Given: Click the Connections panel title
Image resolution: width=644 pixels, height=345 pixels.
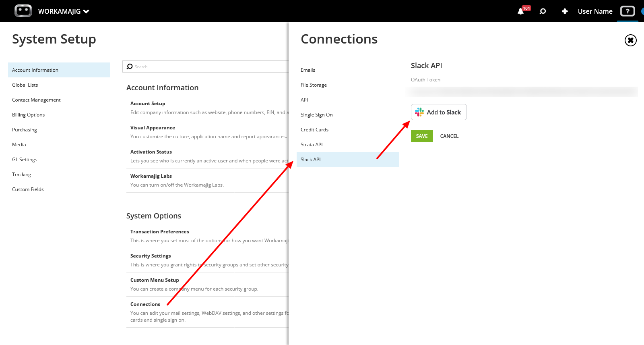Looking at the screenshot, I should coord(339,39).
